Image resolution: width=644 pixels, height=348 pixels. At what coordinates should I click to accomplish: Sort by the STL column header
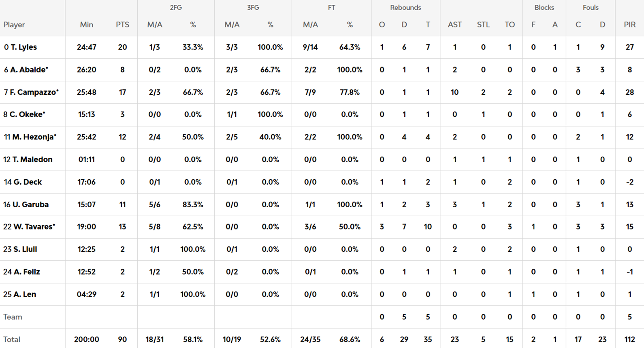click(483, 25)
